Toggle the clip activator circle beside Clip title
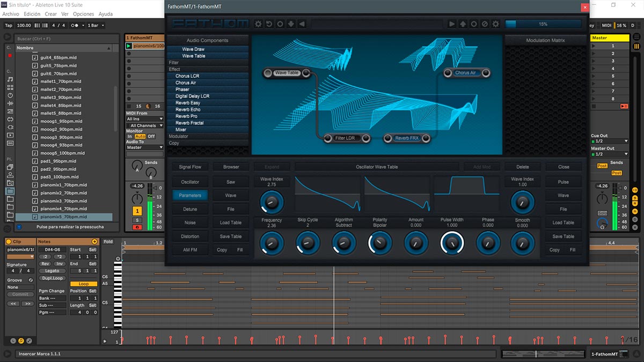The height and width of the screenshot is (362, 644). pos(10,242)
